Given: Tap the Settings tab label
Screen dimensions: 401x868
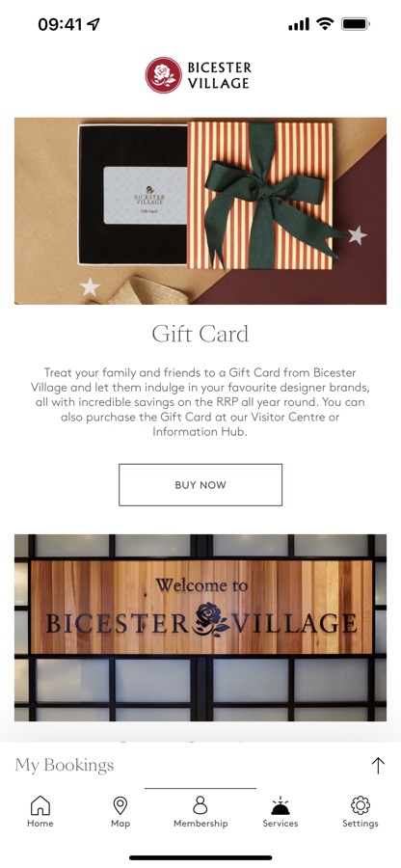Looking at the screenshot, I should pyautogui.click(x=361, y=824).
